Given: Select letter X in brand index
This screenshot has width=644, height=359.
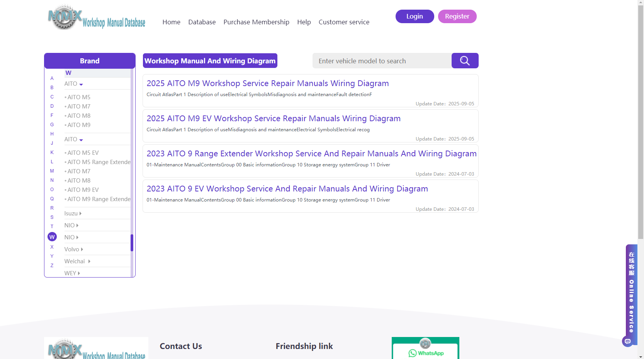Looking at the screenshot, I should 52,247.
